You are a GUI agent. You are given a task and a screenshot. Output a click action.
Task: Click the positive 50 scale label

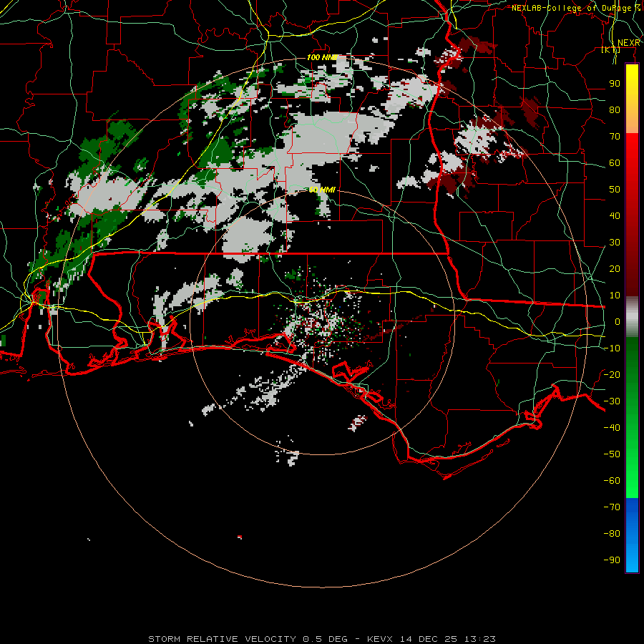pyautogui.click(x=615, y=190)
